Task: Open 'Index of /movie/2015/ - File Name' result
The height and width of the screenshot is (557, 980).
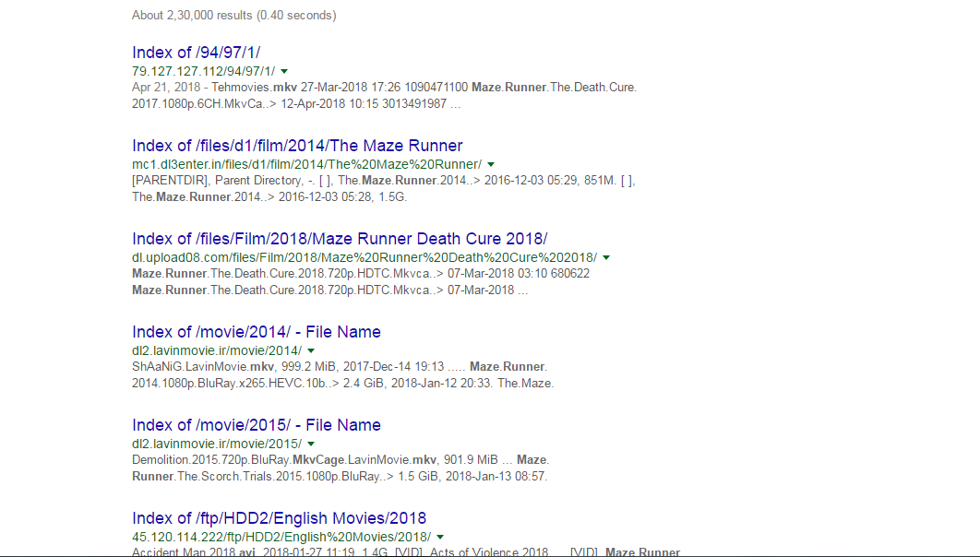Action: [x=257, y=424]
